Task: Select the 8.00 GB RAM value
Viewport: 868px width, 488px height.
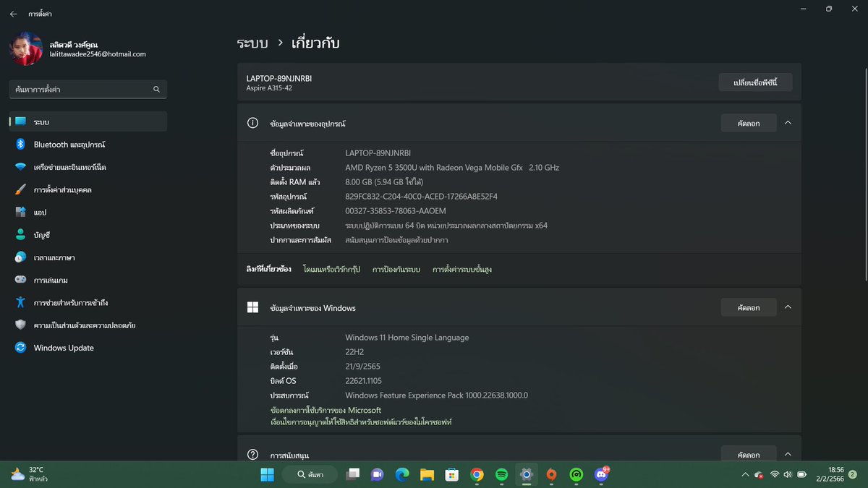Action: [x=384, y=182]
